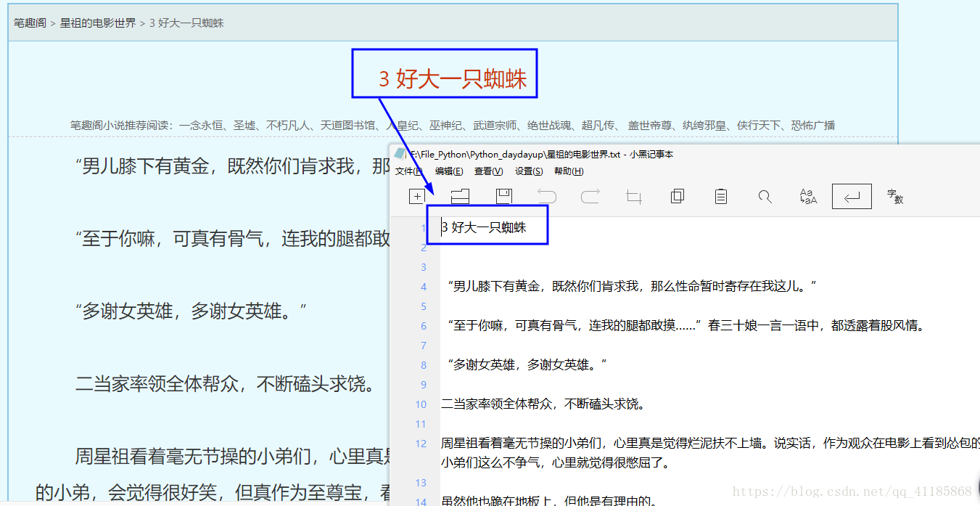Open the 文件(F) menu
Viewport: 980px width, 506px height.
click(409, 171)
